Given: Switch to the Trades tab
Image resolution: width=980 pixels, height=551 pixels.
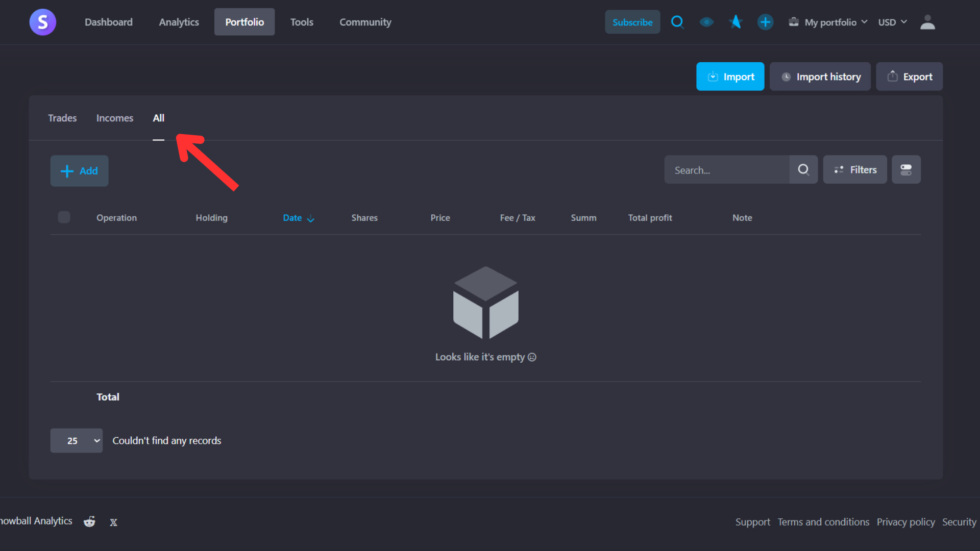Looking at the screenshot, I should pos(62,118).
